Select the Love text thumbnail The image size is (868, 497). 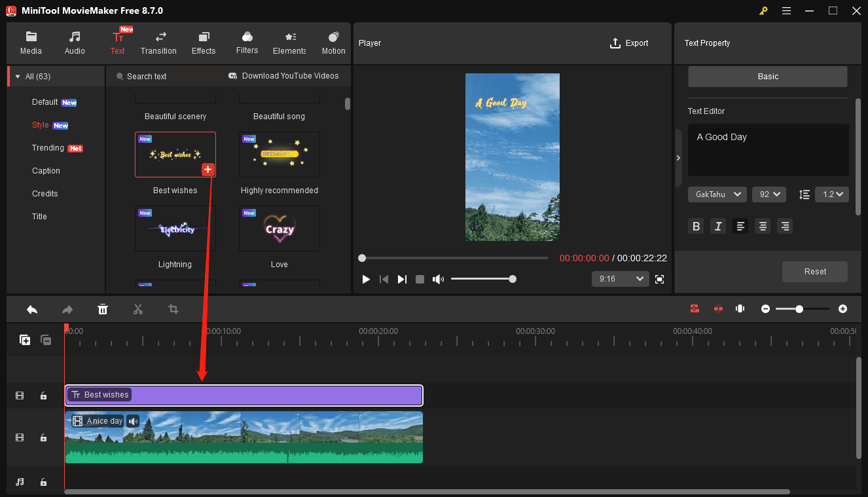(280, 229)
